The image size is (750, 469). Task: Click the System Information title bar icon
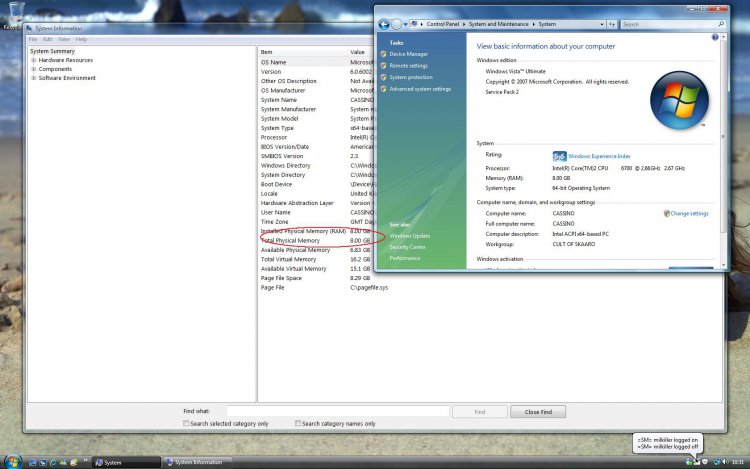pos(30,29)
